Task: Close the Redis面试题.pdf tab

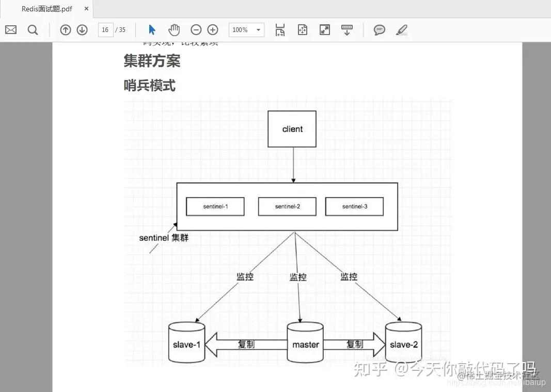Action: tap(86, 9)
